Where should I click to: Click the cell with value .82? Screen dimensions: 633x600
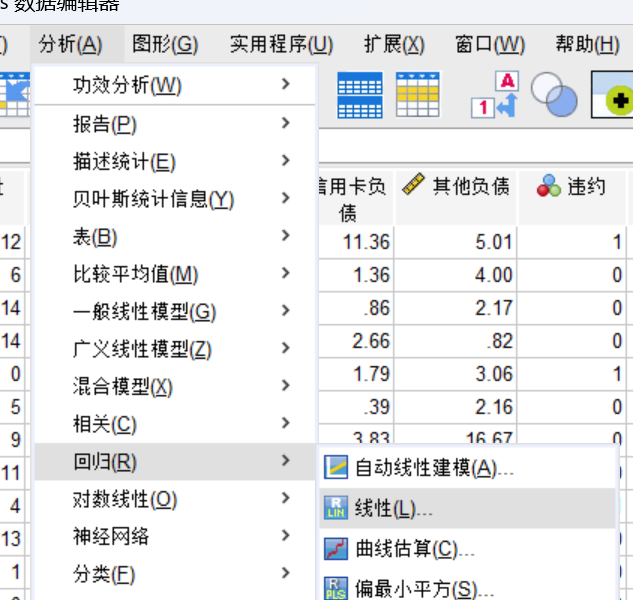click(x=456, y=341)
